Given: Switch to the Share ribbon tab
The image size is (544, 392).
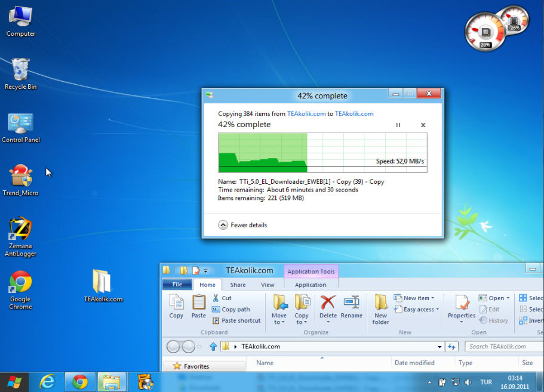Looking at the screenshot, I should (238, 285).
